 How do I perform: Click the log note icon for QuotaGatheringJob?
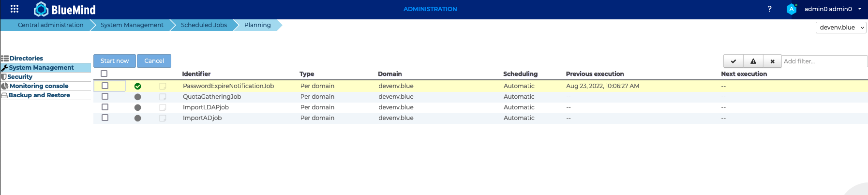click(163, 97)
